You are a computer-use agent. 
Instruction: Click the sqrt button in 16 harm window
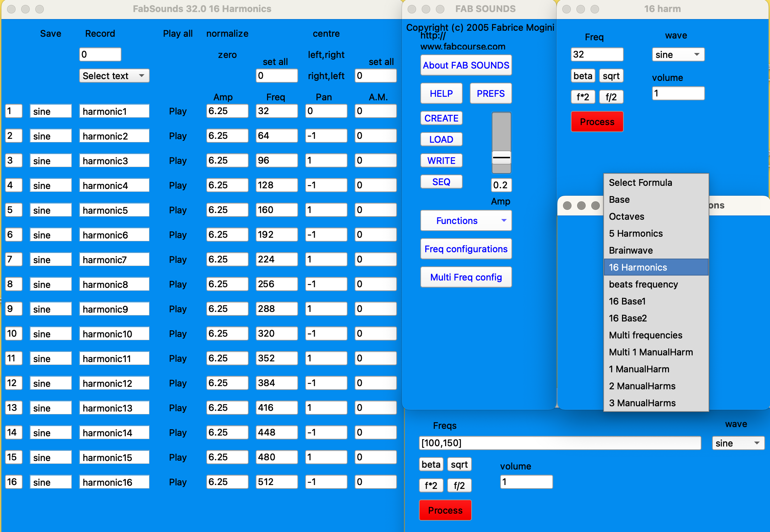pos(611,76)
